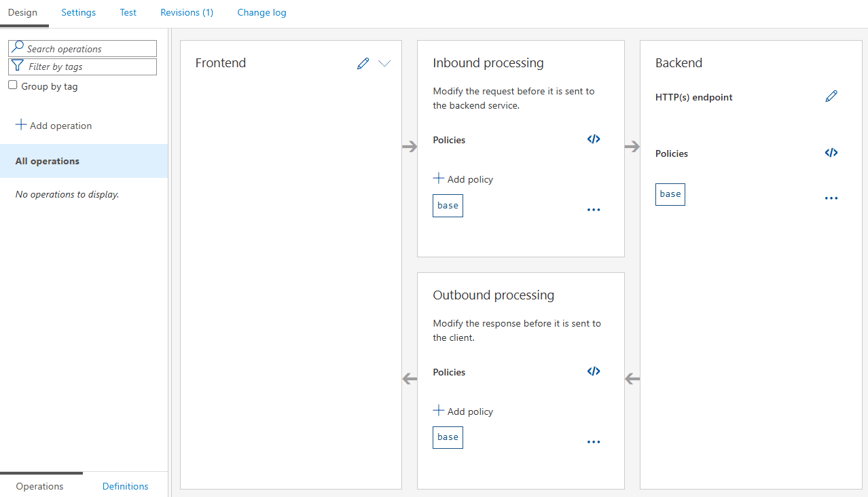Add policy to Outbound processing
Image resolution: width=868 pixels, height=497 pixels.
point(463,411)
